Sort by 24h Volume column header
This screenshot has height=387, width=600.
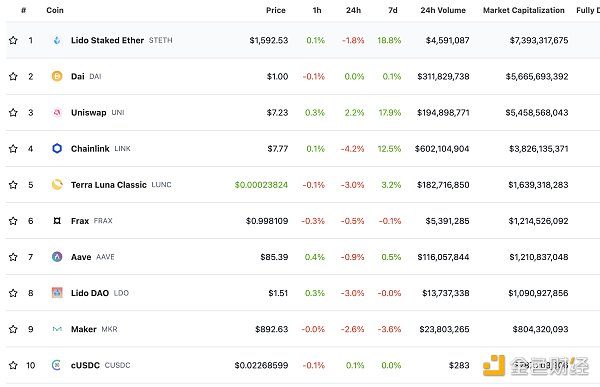[443, 10]
